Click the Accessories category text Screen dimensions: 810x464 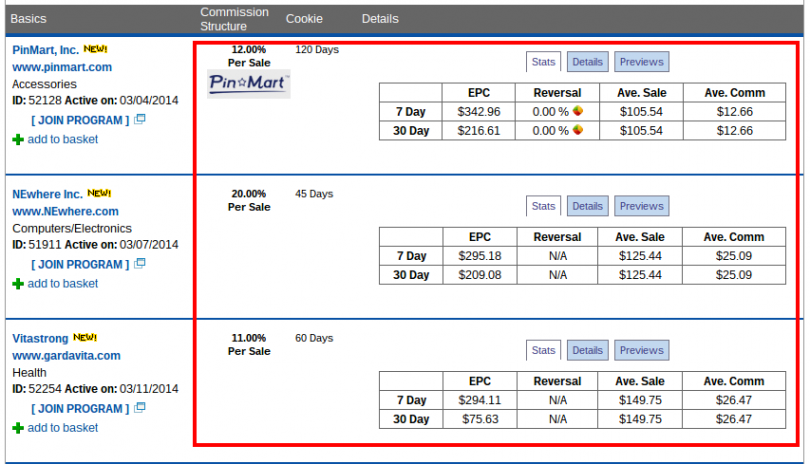pos(44,84)
